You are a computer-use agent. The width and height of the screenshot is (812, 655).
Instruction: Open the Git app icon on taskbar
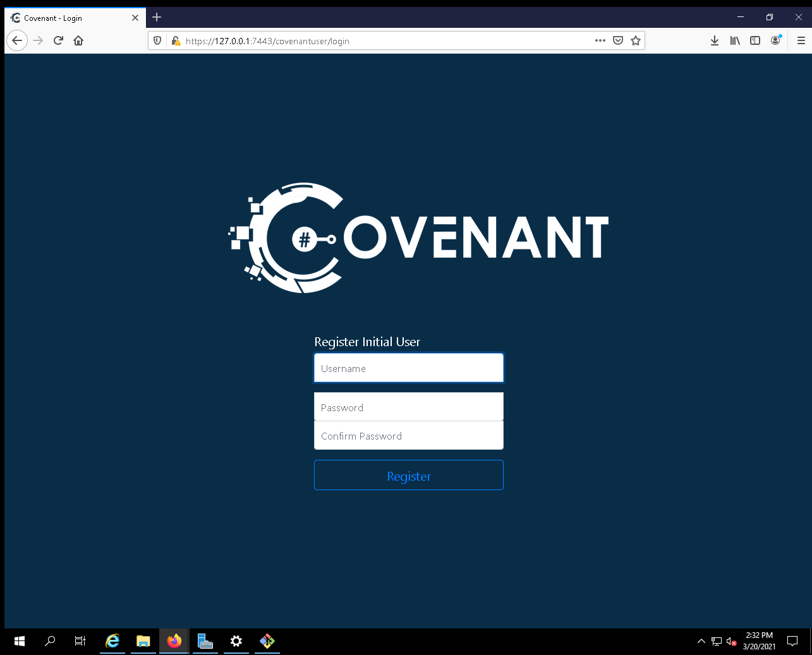point(267,641)
